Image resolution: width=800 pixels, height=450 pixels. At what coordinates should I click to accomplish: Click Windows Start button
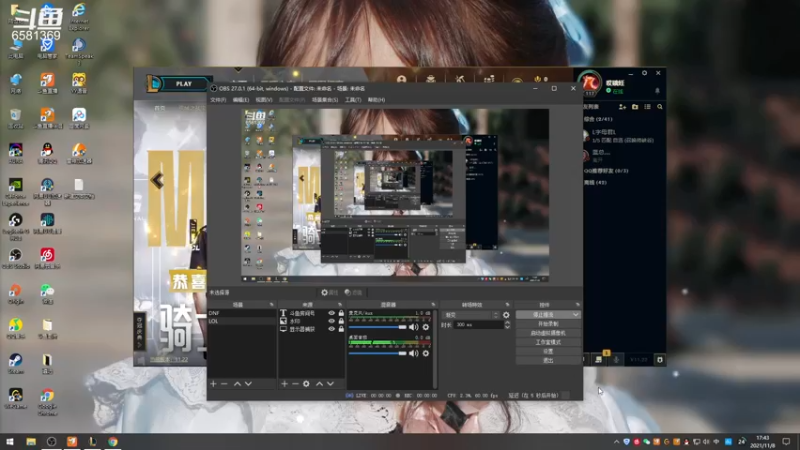9,441
